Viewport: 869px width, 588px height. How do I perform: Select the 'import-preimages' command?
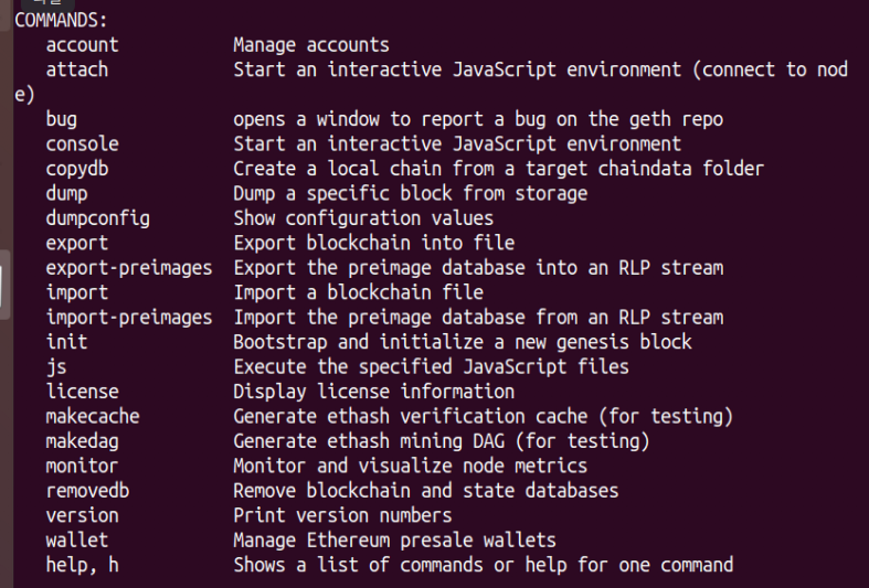pos(129,318)
